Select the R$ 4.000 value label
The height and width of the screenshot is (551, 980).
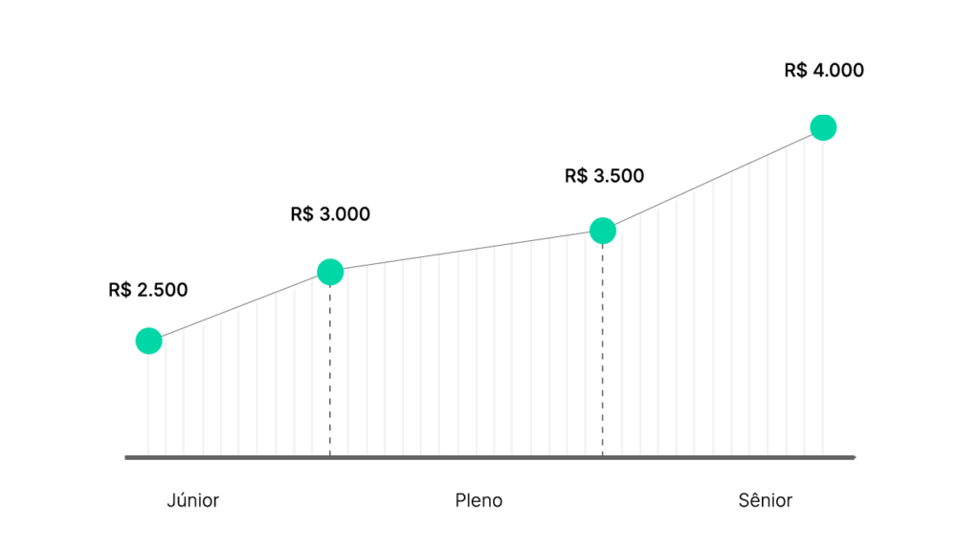(824, 70)
